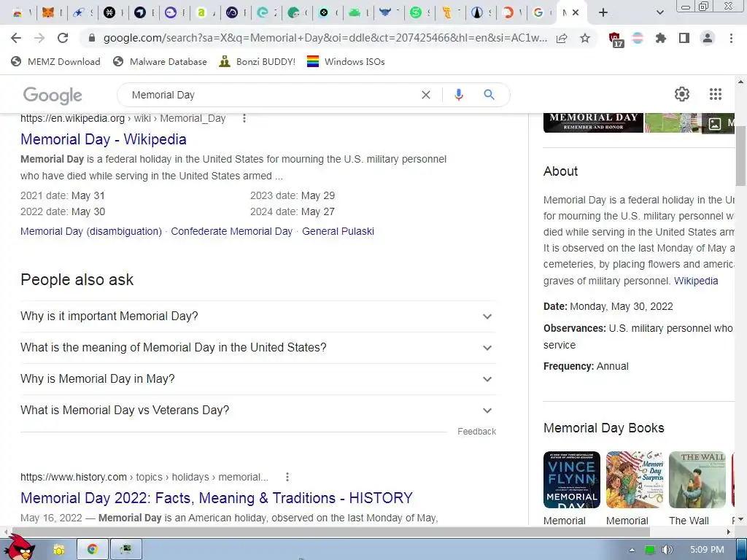The image size is (747, 560).
Task: Open the Chrome profile avatar
Action: click(x=708, y=38)
